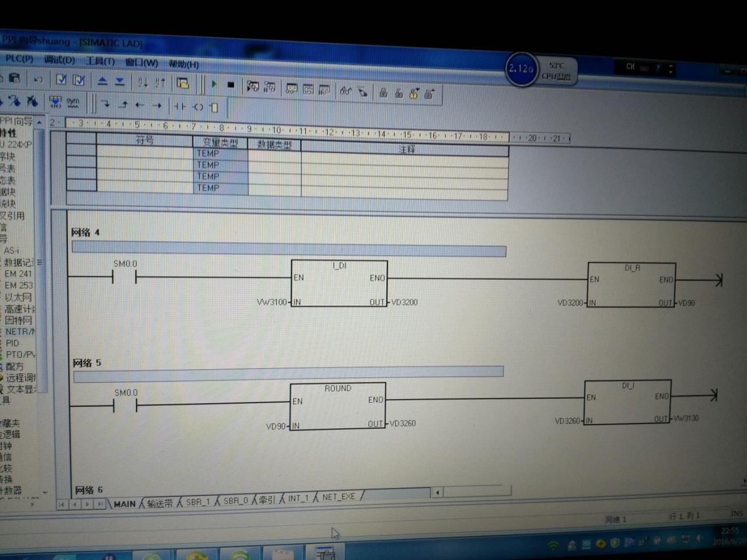This screenshot has width=747, height=560.
Task: Insert a line up branch
Action: pyautogui.click(x=123, y=105)
